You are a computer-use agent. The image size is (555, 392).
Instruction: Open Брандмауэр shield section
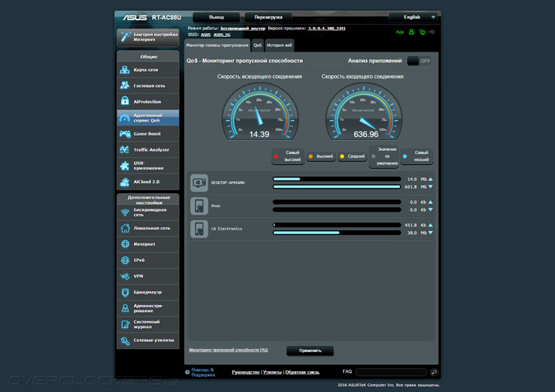click(146, 292)
